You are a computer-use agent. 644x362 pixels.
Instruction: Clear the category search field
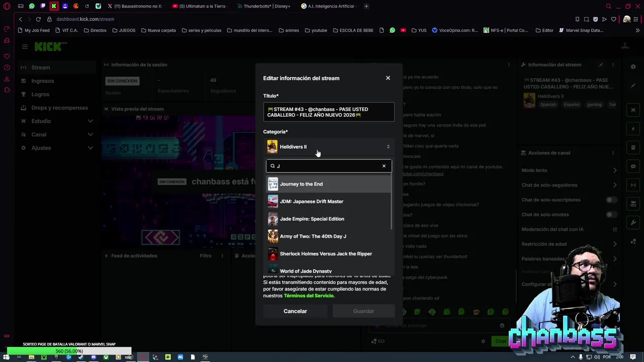(384, 166)
